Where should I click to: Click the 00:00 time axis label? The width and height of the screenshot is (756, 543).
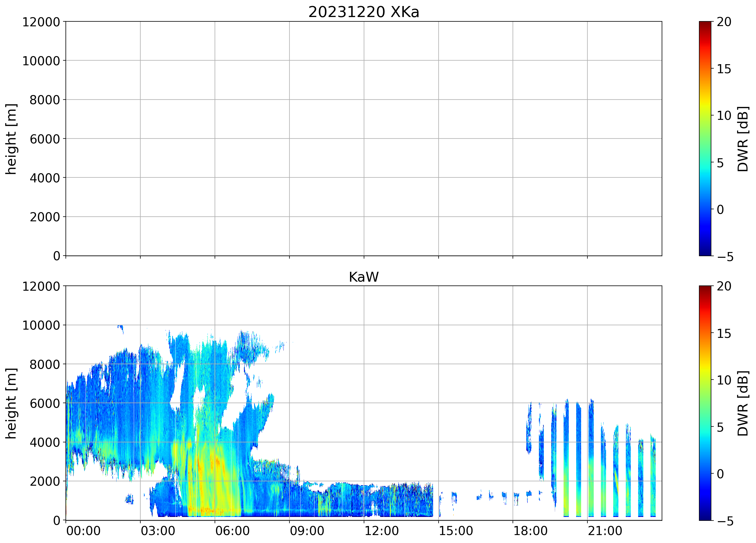coord(83,531)
